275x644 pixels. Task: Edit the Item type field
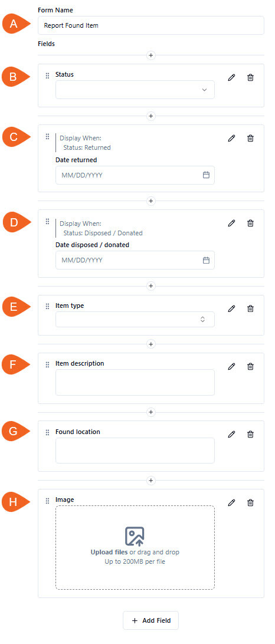tap(231, 308)
